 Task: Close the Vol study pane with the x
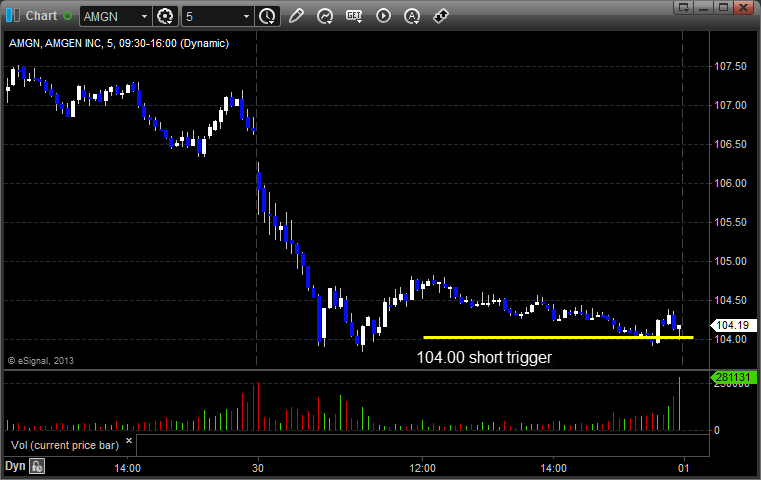[129, 441]
